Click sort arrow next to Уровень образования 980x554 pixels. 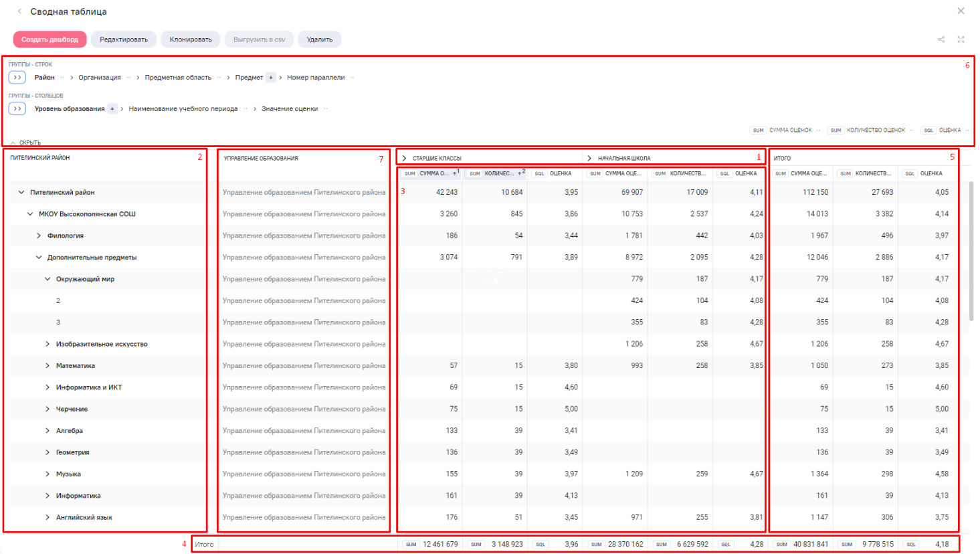[112, 109]
